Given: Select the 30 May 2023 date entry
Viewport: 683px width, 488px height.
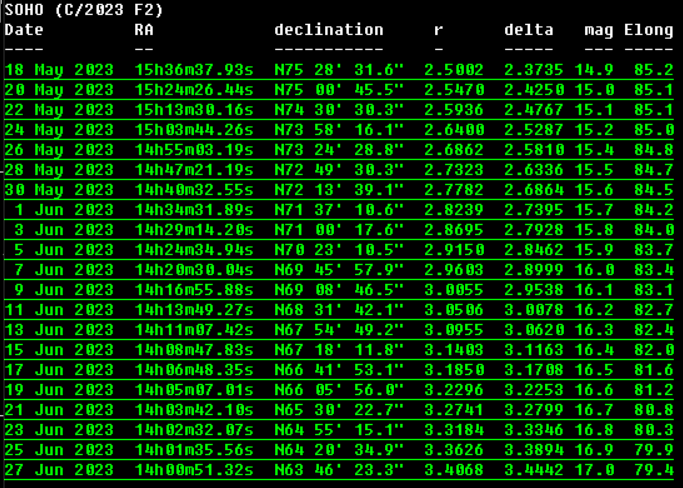Looking at the screenshot, I should 59,190.
